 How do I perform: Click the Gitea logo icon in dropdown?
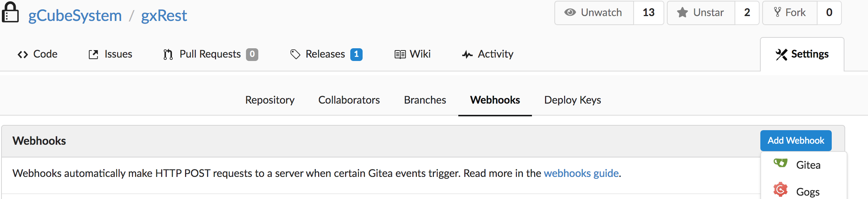click(781, 163)
